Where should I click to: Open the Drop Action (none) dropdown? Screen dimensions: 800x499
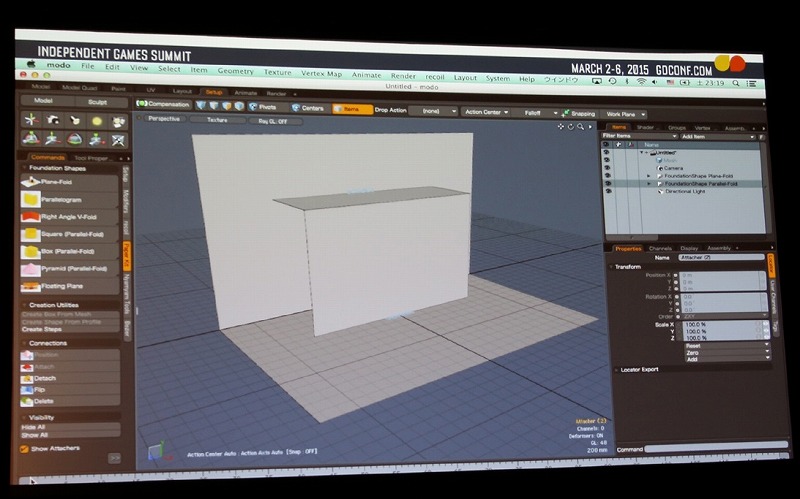pos(433,111)
